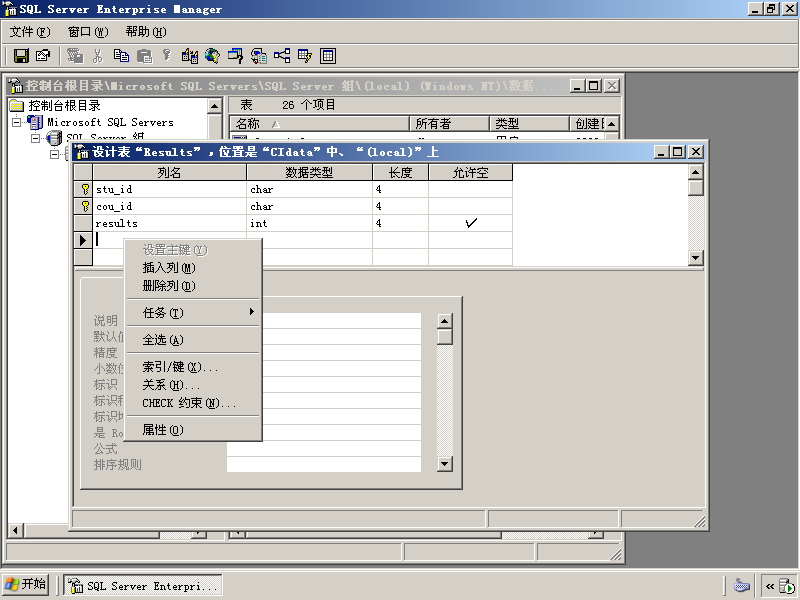The height and width of the screenshot is (600, 800).
Task: Collapse the SQL Server group tree node
Action: 35,138
